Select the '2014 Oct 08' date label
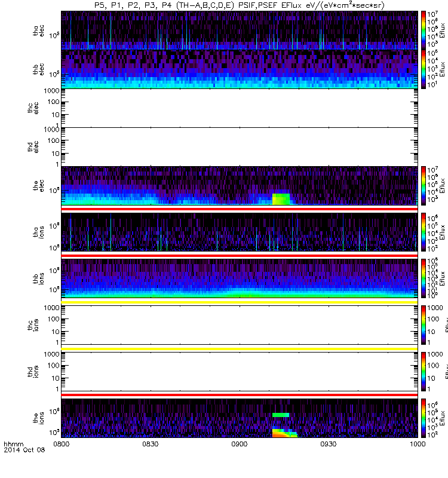 point(24,450)
